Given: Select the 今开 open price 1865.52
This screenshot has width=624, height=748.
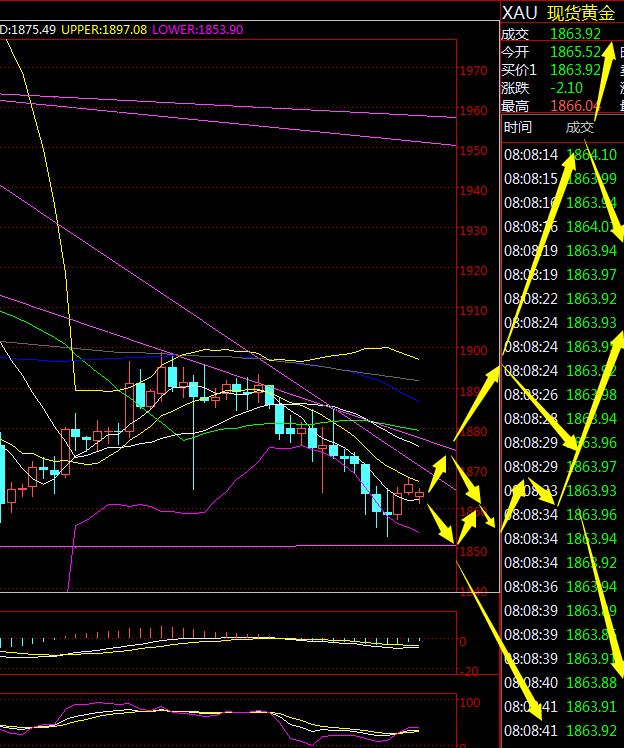Looking at the screenshot, I should click(x=576, y=52).
